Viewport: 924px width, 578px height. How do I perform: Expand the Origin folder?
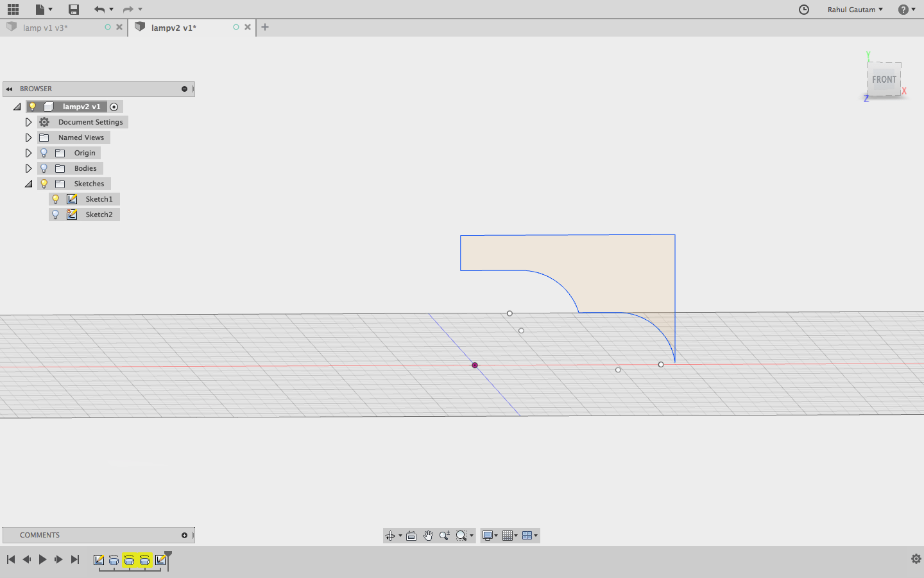click(28, 153)
